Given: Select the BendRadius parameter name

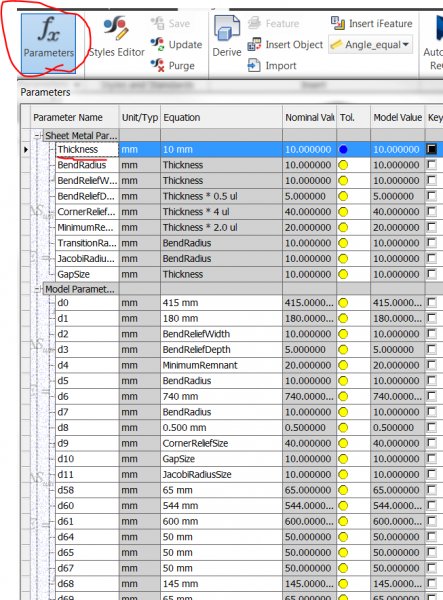Looking at the screenshot, I should pyautogui.click(x=87, y=165).
